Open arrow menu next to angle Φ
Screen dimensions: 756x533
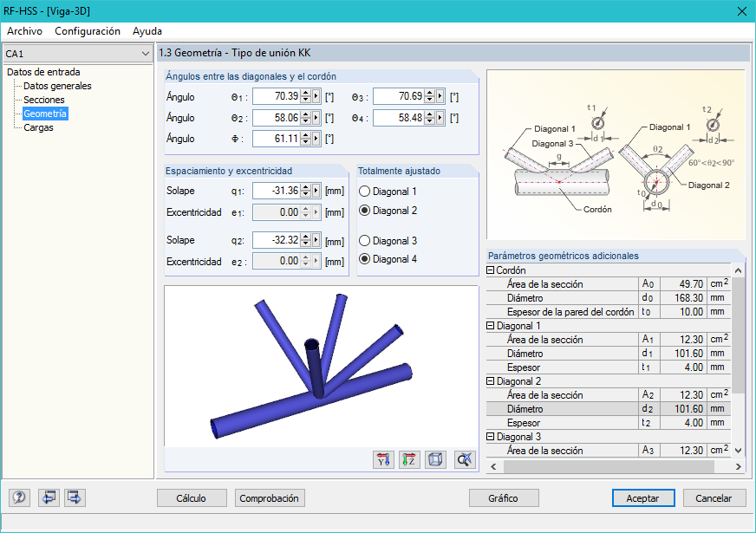coord(316,139)
